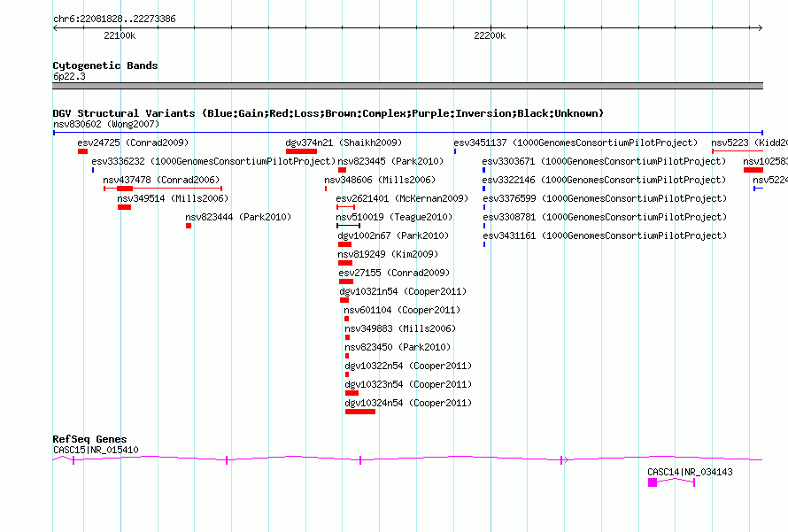The image size is (788, 532).
Task: Click red span glyph under esv2621401
Action: pyautogui.click(x=346, y=207)
